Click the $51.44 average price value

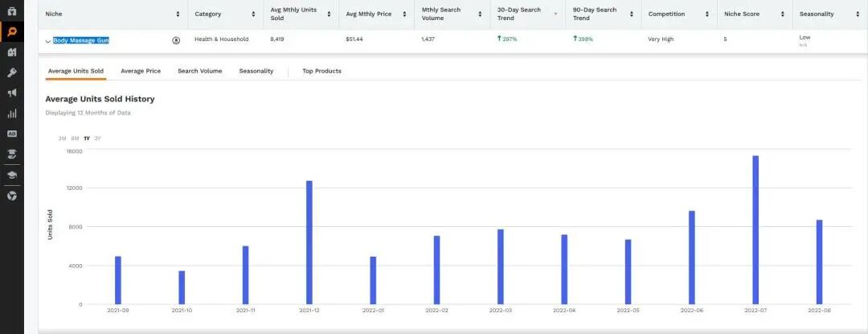pyautogui.click(x=354, y=39)
